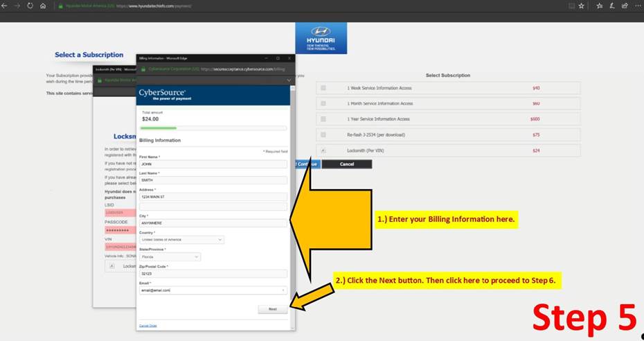This screenshot has height=341, width=644.
Task: Open reading view icon in address bar
Action: 572,6
